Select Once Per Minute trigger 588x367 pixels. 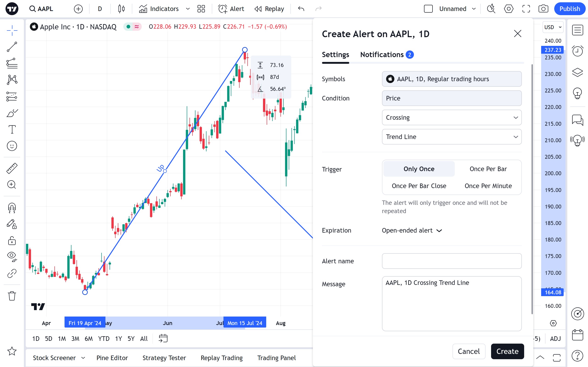tap(488, 186)
